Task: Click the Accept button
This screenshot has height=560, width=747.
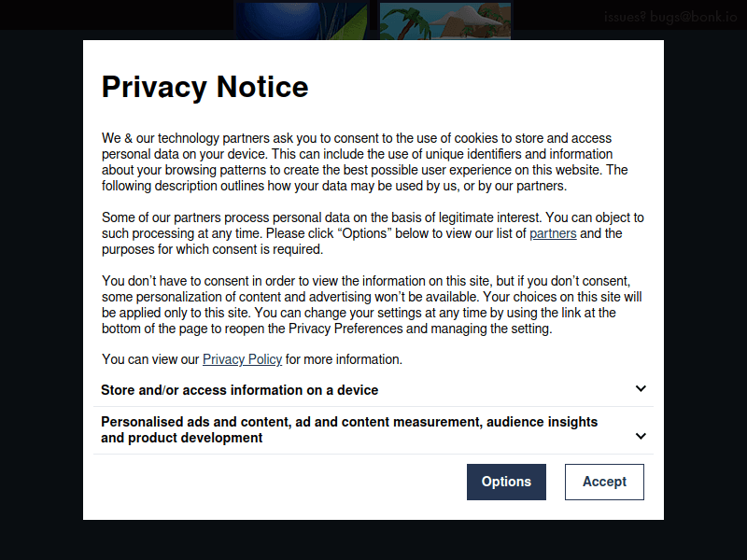Action: [x=604, y=482]
